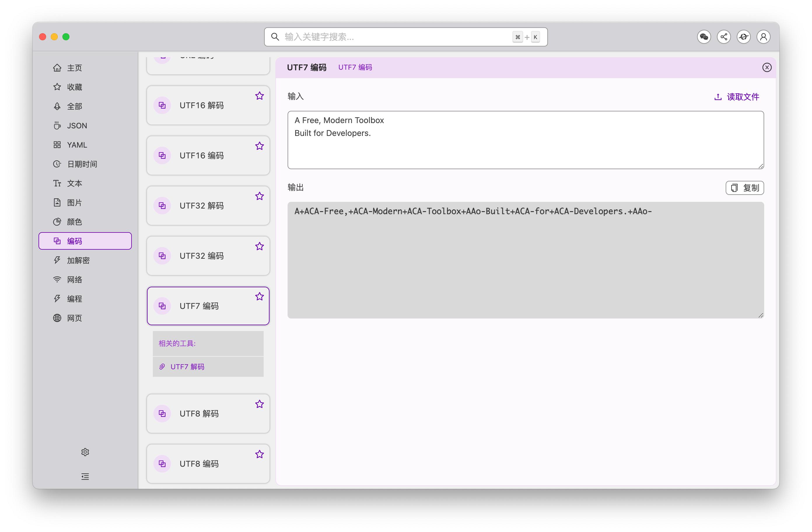Open the UTF32 解码 tool card
This screenshot has width=812, height=532.
208,206
